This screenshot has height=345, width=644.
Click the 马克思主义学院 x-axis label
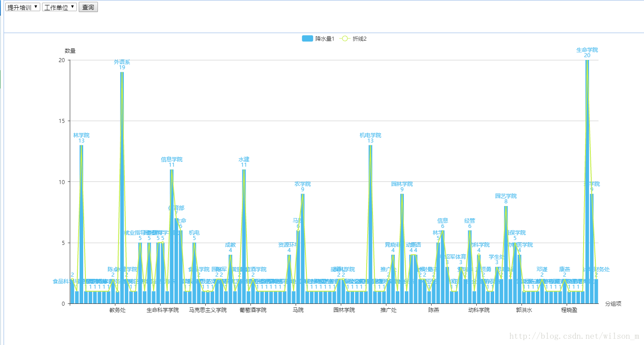point(208,310)
